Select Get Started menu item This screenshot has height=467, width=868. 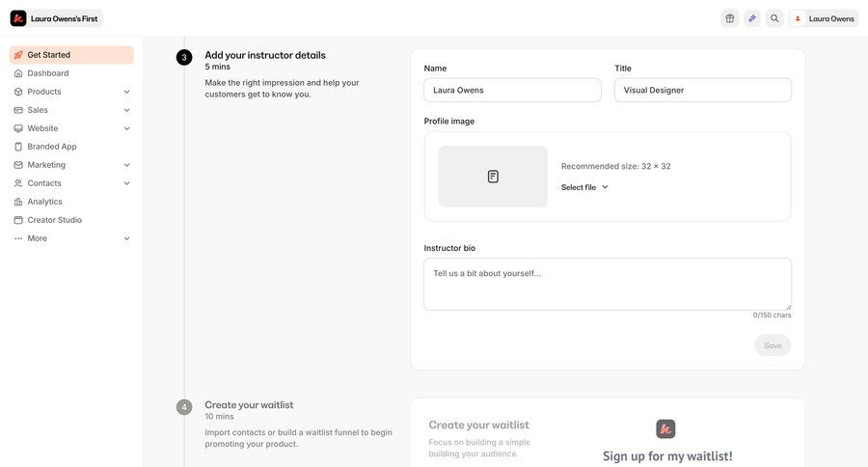click(x=48, y=55)
